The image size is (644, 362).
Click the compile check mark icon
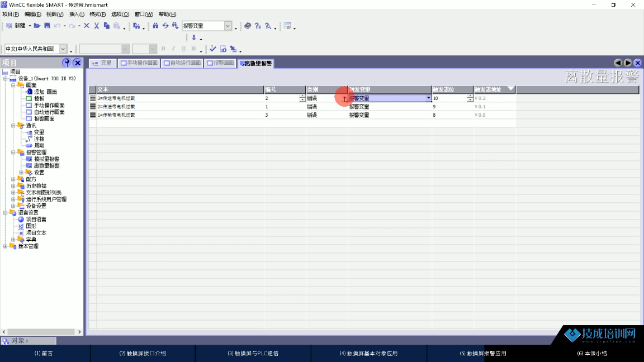[x=213, y=49]
